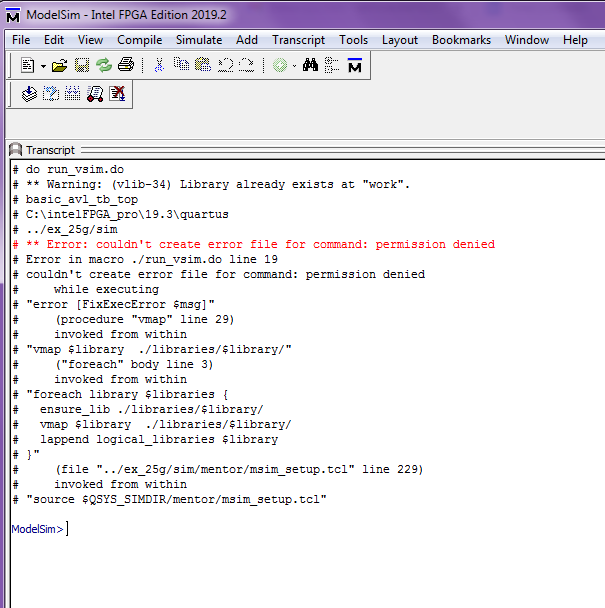Expand the New file dropdown arrow

(x=43, y=66)
